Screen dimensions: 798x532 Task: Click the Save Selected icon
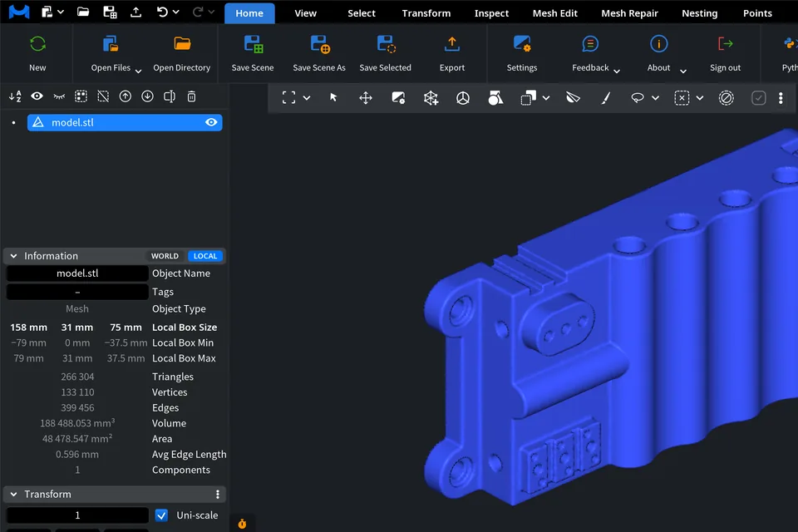386,44
